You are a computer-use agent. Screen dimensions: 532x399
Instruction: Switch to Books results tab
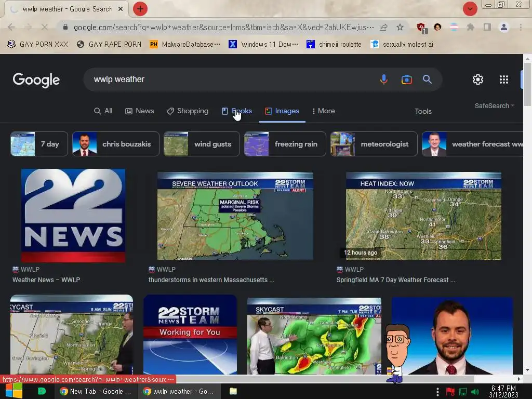point(237,111)
